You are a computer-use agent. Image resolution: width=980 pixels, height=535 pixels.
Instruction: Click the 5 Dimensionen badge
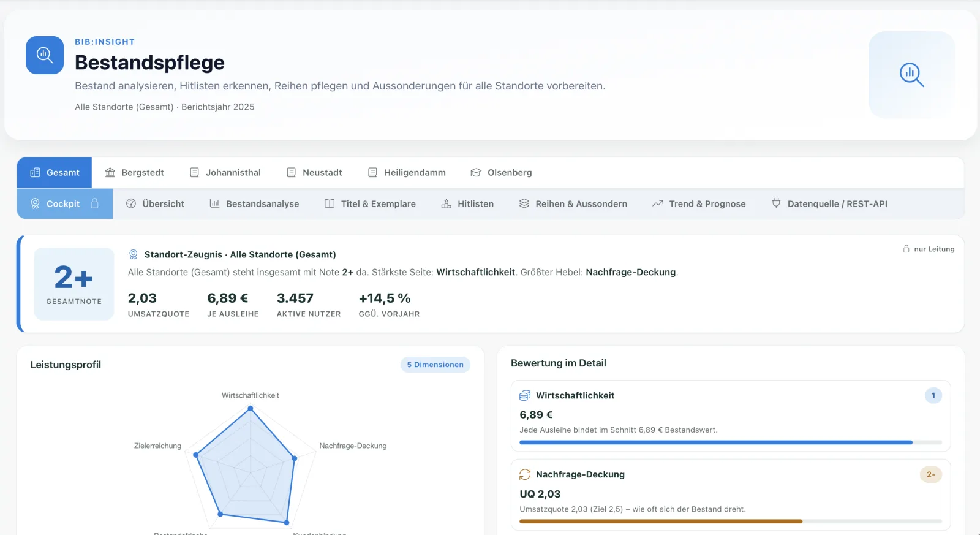[435, 365]
